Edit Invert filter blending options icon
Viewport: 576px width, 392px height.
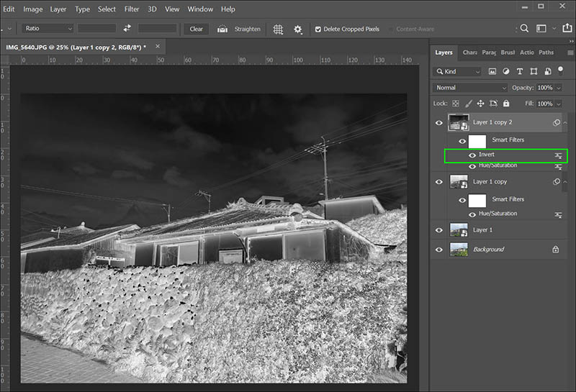pyautogui.click(x=559, y=155)
